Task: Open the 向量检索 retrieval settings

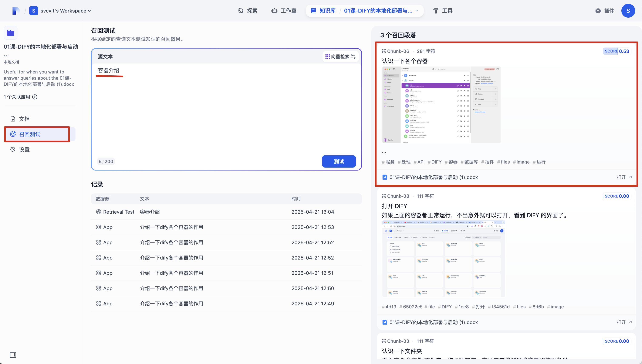Action: click(341, 57)
